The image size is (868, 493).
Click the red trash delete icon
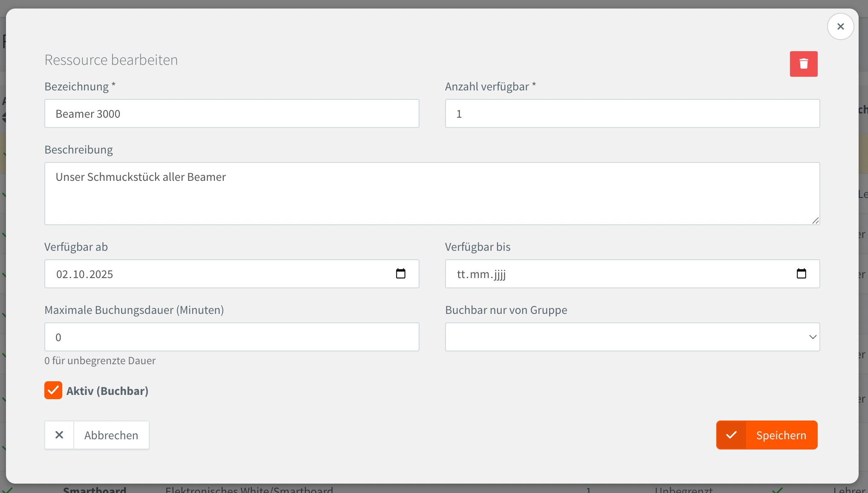[803, 64]
